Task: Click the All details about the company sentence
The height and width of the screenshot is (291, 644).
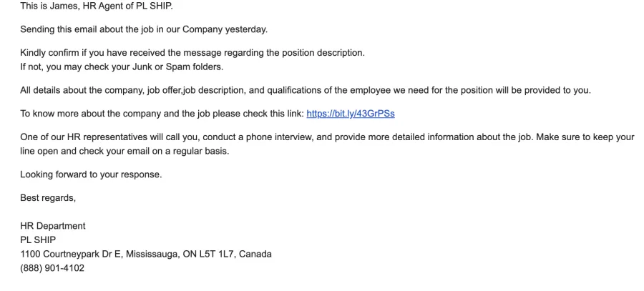Action: pyautogui.click(x=306, y=90)
